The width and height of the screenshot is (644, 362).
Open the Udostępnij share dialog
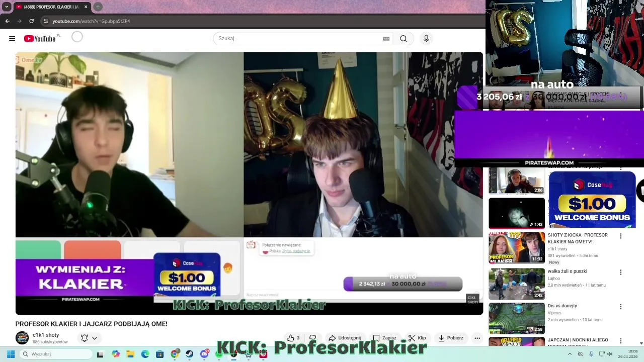pyautogui.click(x=345, y=338)
